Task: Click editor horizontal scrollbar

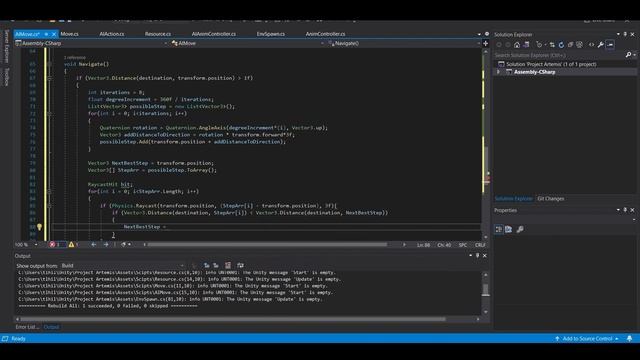Action: pyautogui.click(x=267, y=244)
